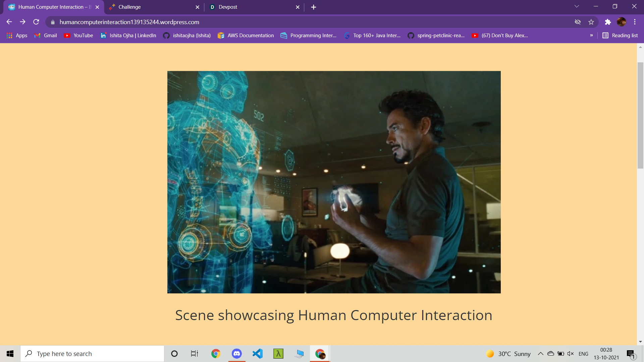644x362 pixels.
Task: Click the browser reload button
Action: [36, 22]
